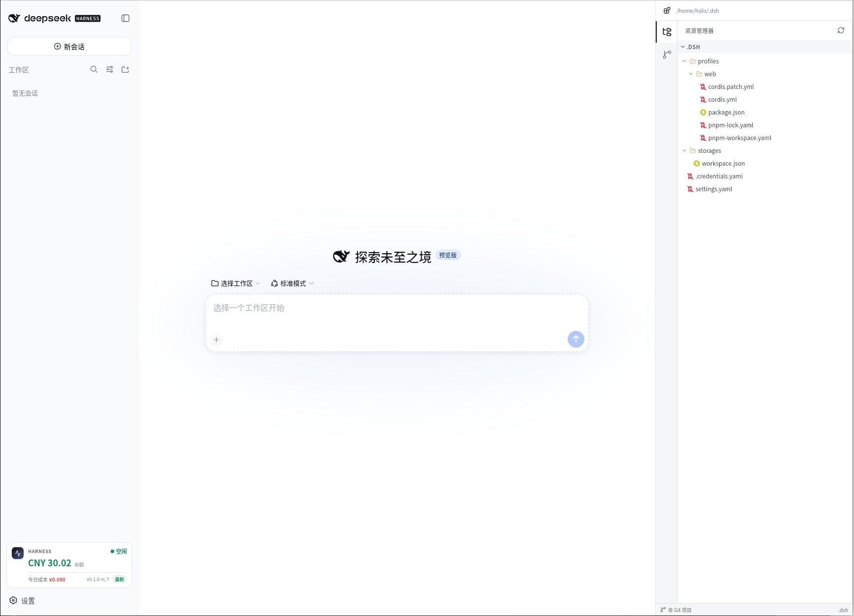Click the CNY 30.02 balance
The width and height of the screenshot is (854, 616).
click(50, 563)
